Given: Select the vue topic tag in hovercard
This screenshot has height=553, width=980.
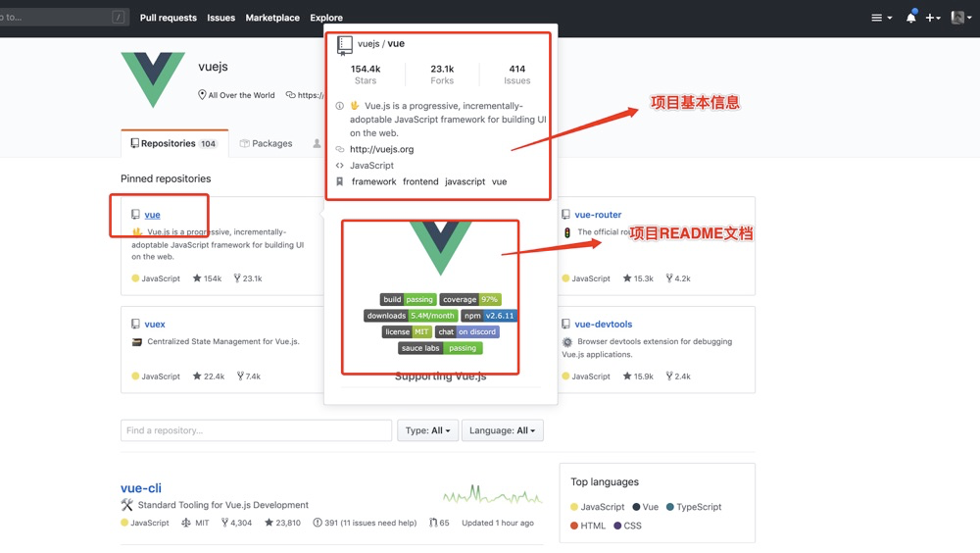Looking at the screenshot, I should click(x=500, y=181).
